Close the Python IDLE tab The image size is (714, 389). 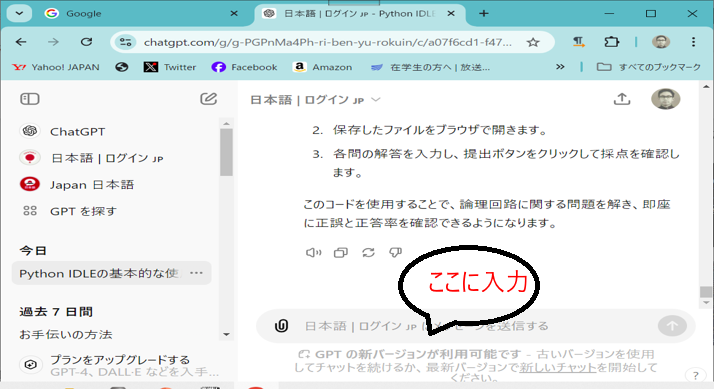click(x=451, y=14)
